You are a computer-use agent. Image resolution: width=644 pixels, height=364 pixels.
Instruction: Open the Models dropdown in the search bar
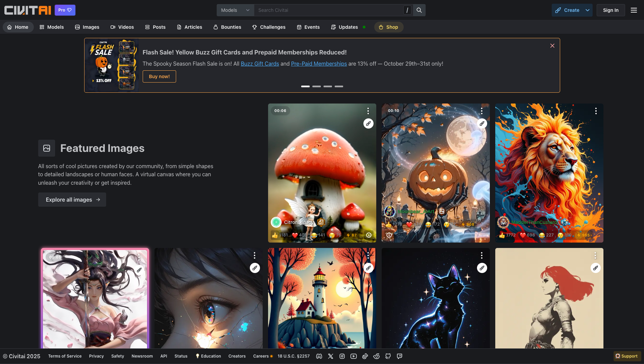pyautogui.click(x=235, y=10)
